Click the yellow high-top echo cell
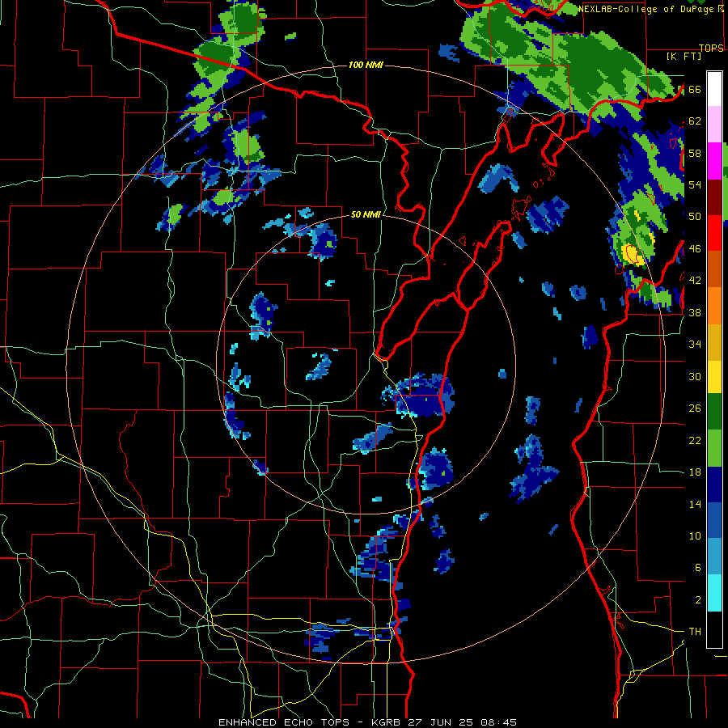728x728 pixels. pos(633,253)
